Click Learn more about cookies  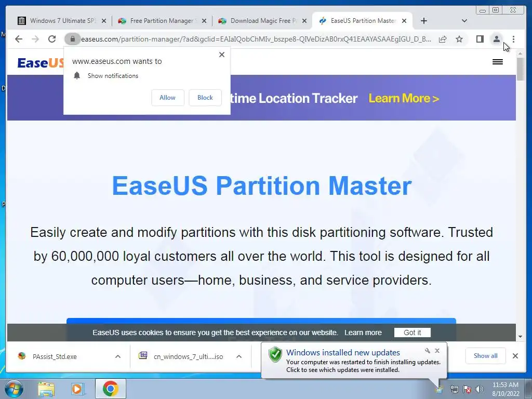coord(363,332)
